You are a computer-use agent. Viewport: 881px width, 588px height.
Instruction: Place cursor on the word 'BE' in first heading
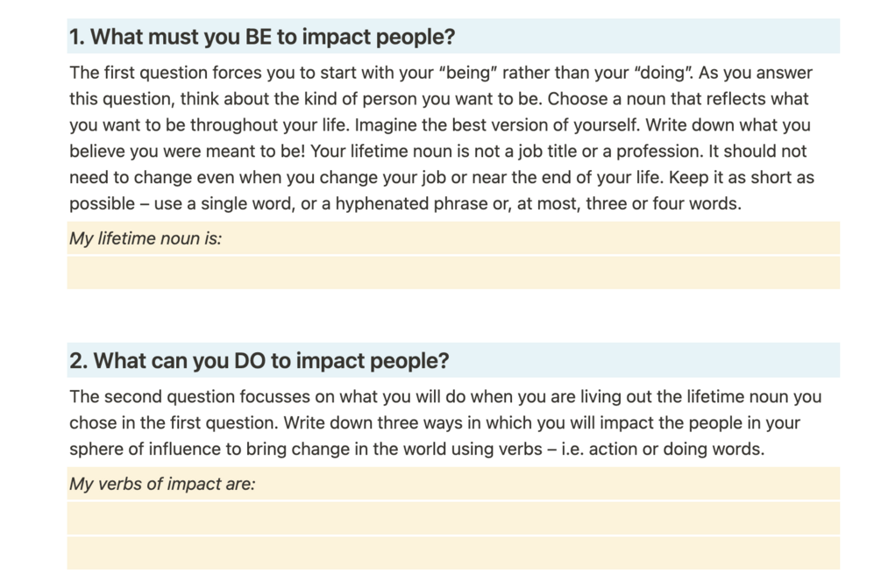pyautogui.click(x=259, y=37)
